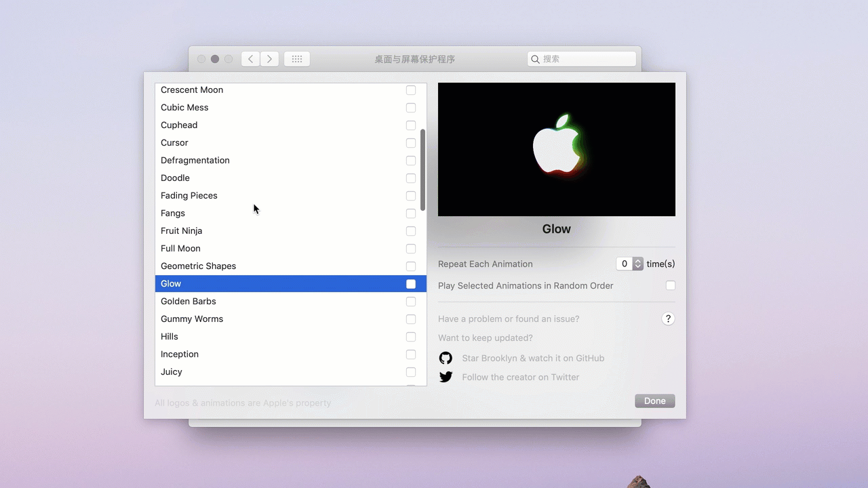Select the highlighted Glow row
Viewport: 868px width, 488px height.
[291, 284]
